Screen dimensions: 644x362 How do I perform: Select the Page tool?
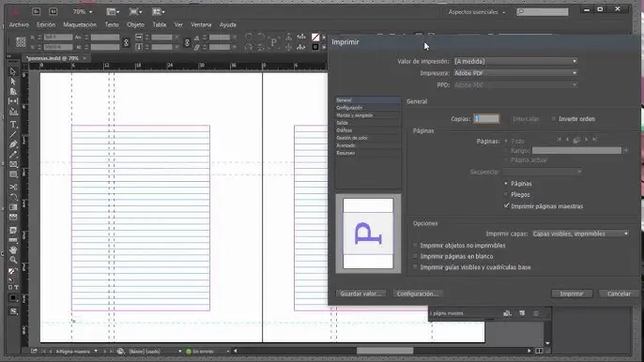(x=13, y=92)
